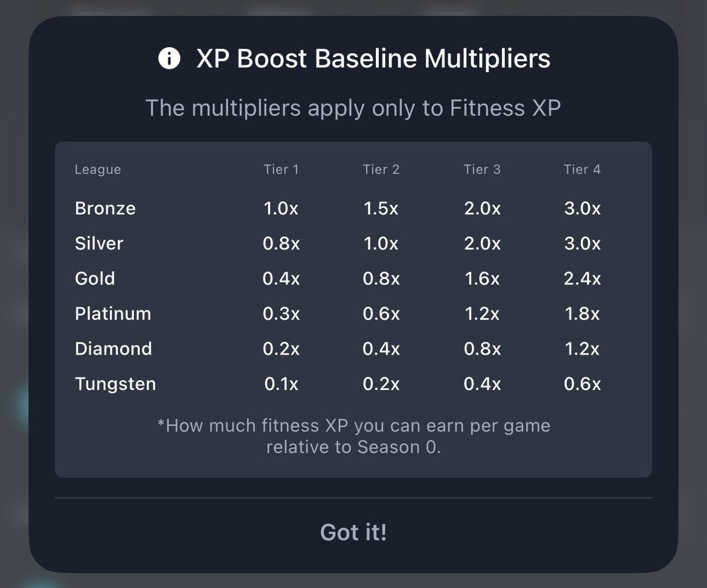The image size is (707, 588).
Task: Select the Diamond league row label
Action: (114, 349)
